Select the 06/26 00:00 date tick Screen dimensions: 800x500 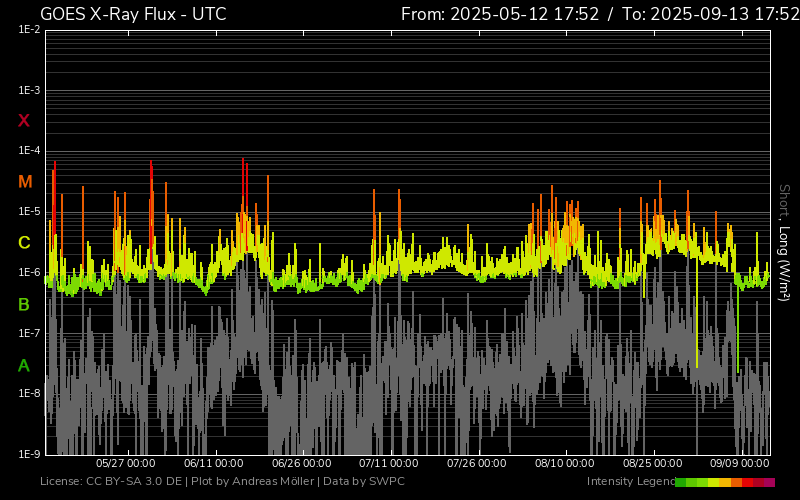302,464
